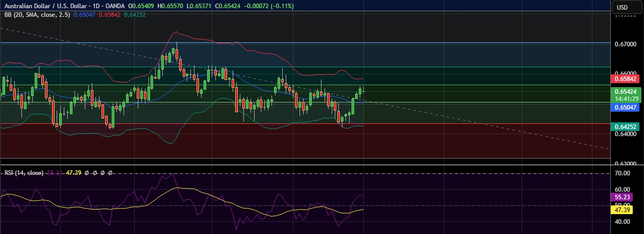The width and height of the screenshot is (644, 234).
Task: Click the change value −0.00072 (−0.11%)
Action: [x=270, y=6]
